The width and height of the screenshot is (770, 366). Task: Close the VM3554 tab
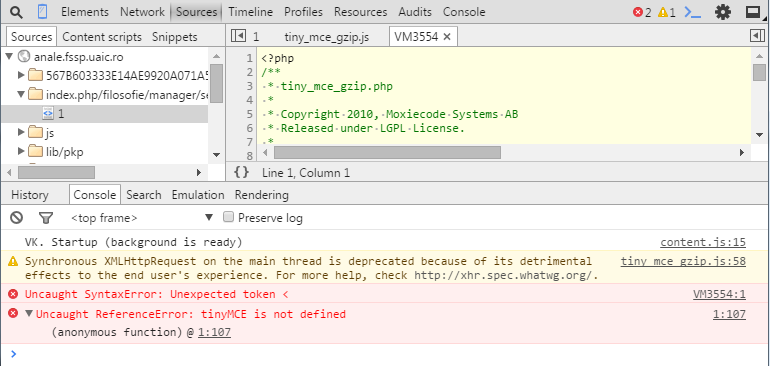(x=447, y=36)
